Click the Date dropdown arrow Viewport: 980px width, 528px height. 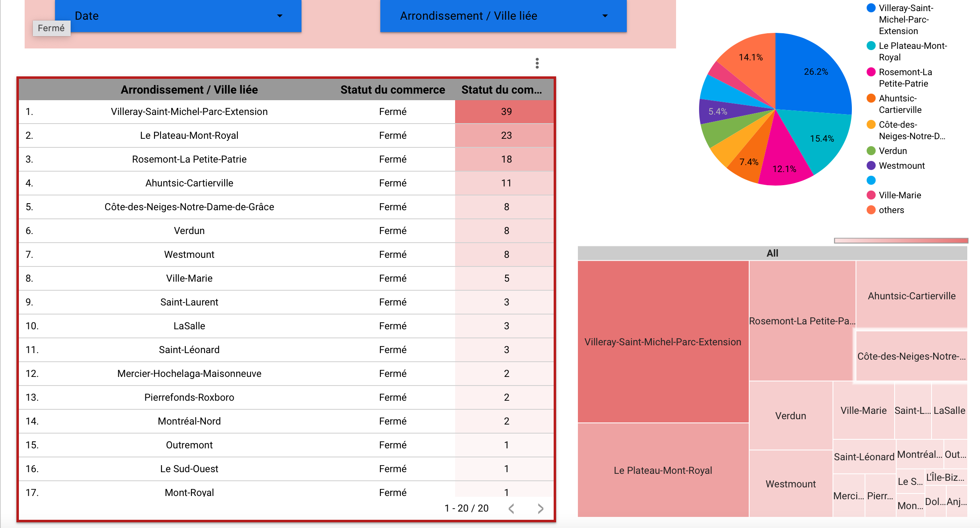[x=280, y=16]
